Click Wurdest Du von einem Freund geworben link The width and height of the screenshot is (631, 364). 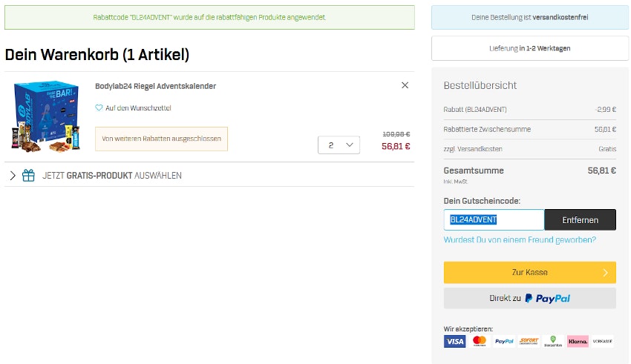tap(520, 240)
